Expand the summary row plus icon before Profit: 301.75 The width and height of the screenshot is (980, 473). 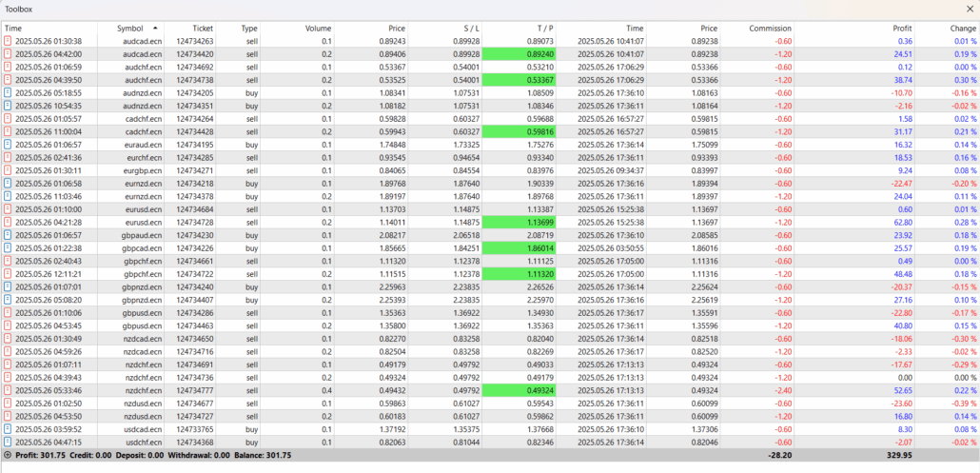click(8, 456)
